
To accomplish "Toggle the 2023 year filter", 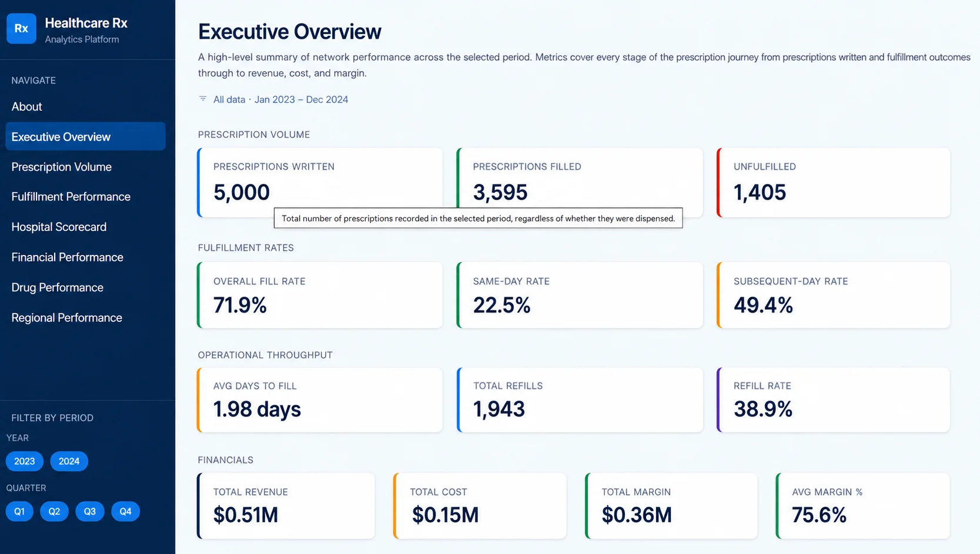I will [24, 461].
